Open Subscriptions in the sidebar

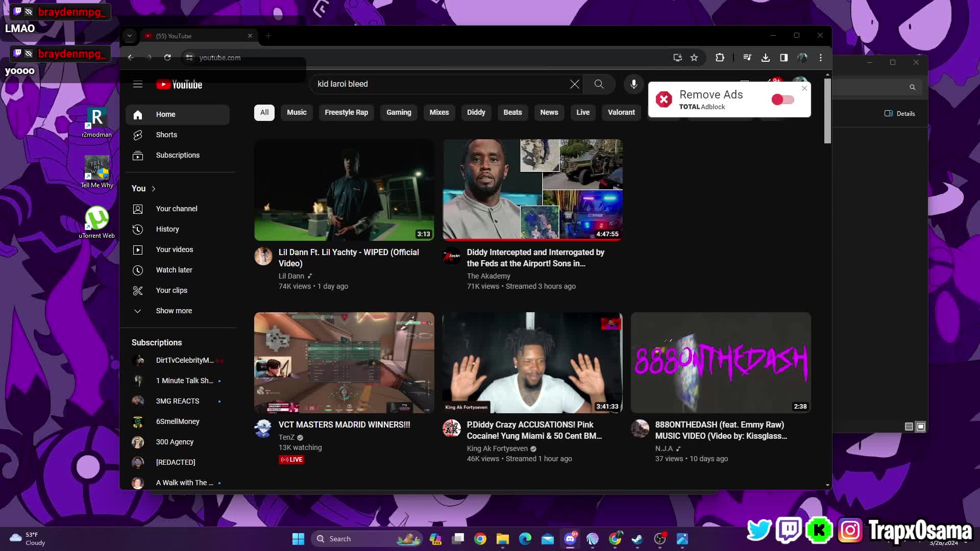click(x=178, y=156)
